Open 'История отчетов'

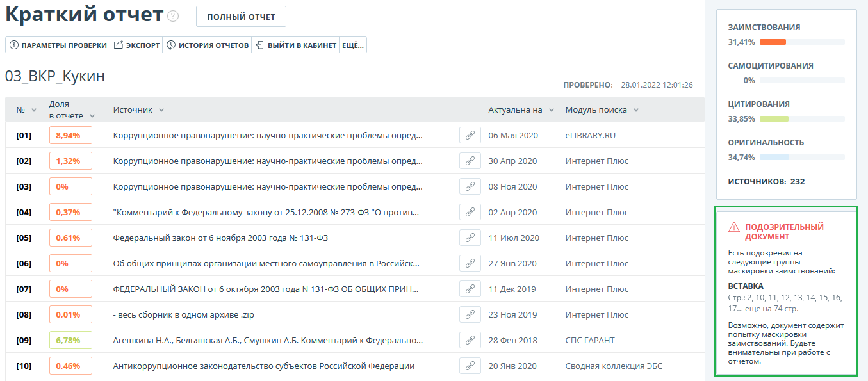click(x=207, y=45)
